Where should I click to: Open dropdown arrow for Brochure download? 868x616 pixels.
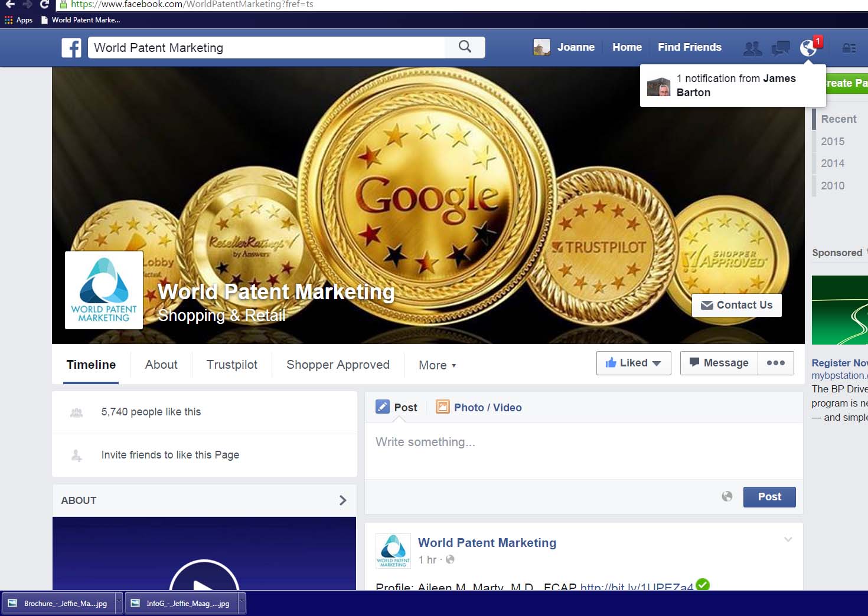tap(119, 604)
